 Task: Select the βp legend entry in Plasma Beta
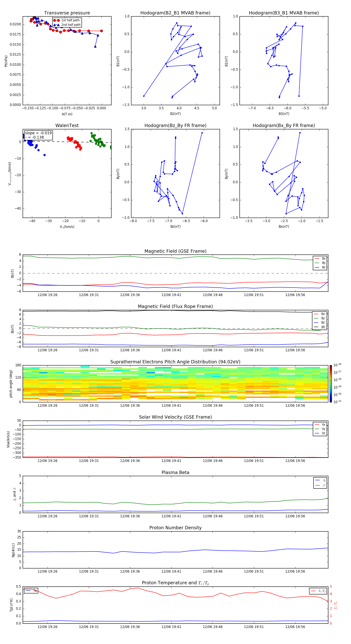[320, 480]
